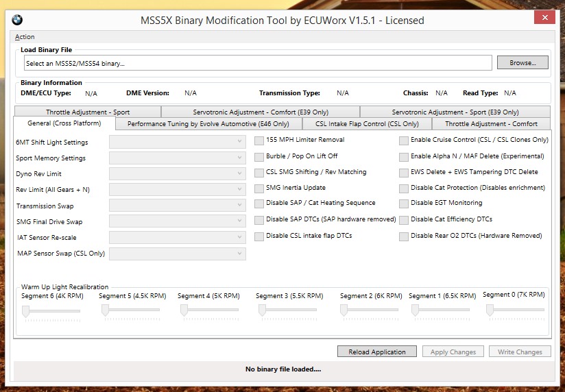Viewport: 565px width, 392px height.
Task: Check Disable Cat Efficiency DTCs
Action: [x=404, y=220]
